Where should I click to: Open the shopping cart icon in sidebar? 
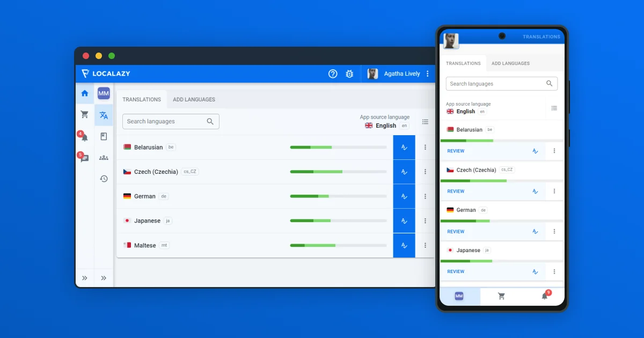[84, 114]
